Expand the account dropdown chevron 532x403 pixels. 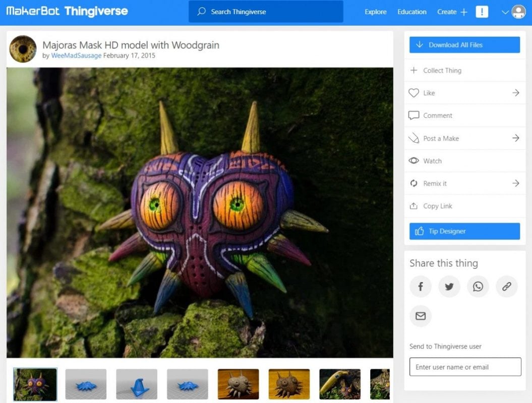point(505,12)
